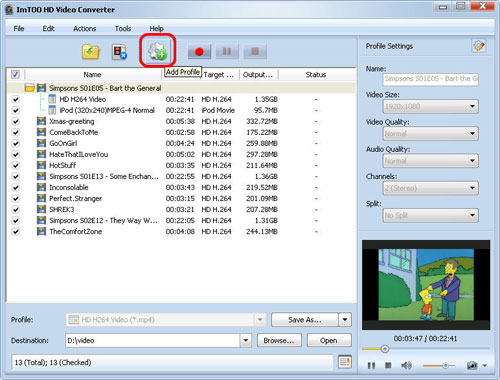Click the stop conversion toolbar button

pos(255,52)
